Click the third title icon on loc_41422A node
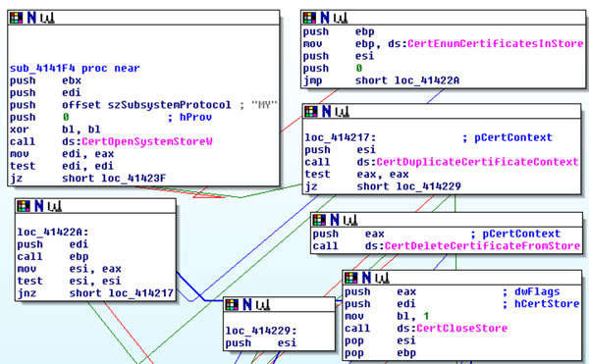Screen dimensions: 589x364 tap(55, 206)
